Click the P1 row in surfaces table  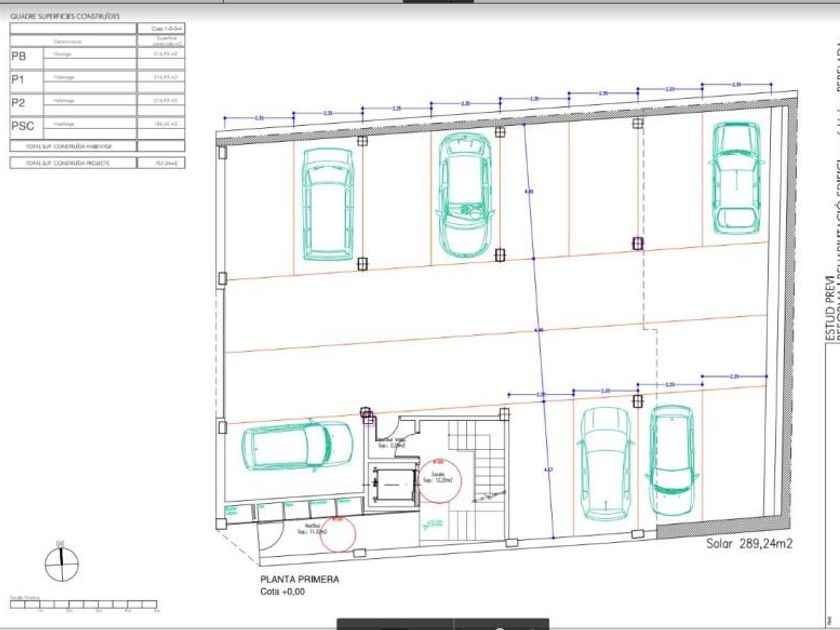(97, 79)
